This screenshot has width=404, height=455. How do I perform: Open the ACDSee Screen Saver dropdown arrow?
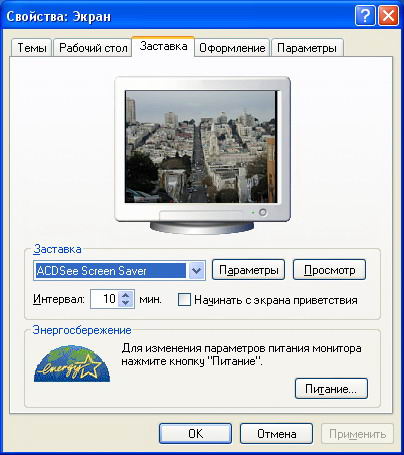(196, 270)
